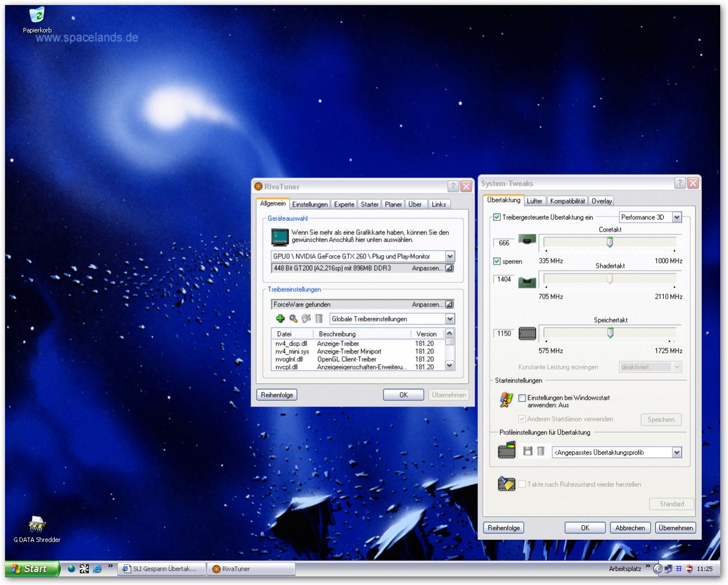This screenshot has height=585, width=728.
Task: Switch to the Experte tab
Action: pos(344,205)
